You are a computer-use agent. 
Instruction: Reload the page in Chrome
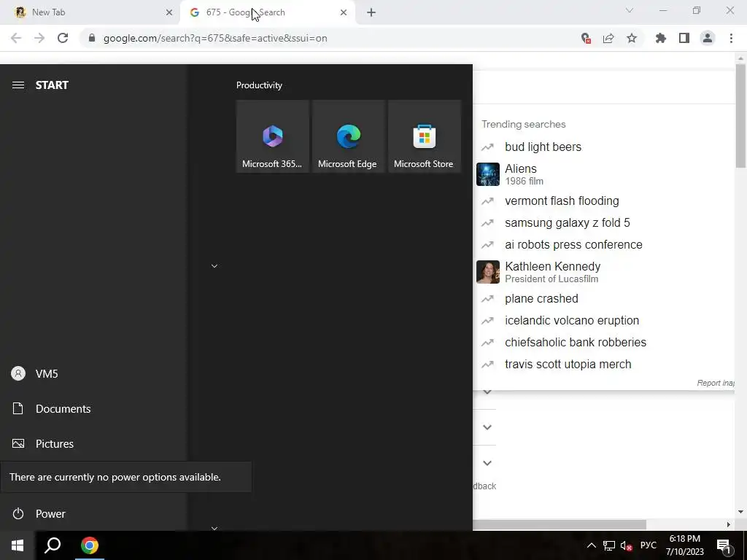tap(63, 38)
